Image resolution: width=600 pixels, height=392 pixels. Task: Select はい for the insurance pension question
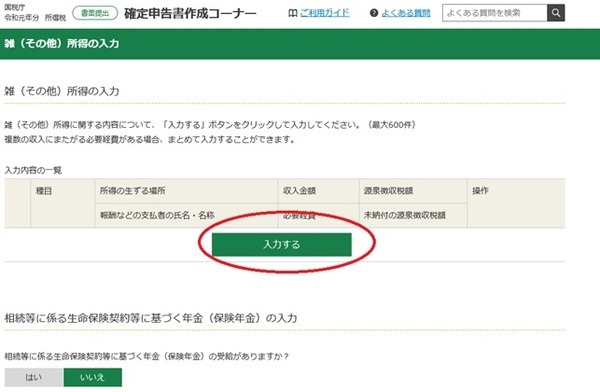(x=33, y=377)
